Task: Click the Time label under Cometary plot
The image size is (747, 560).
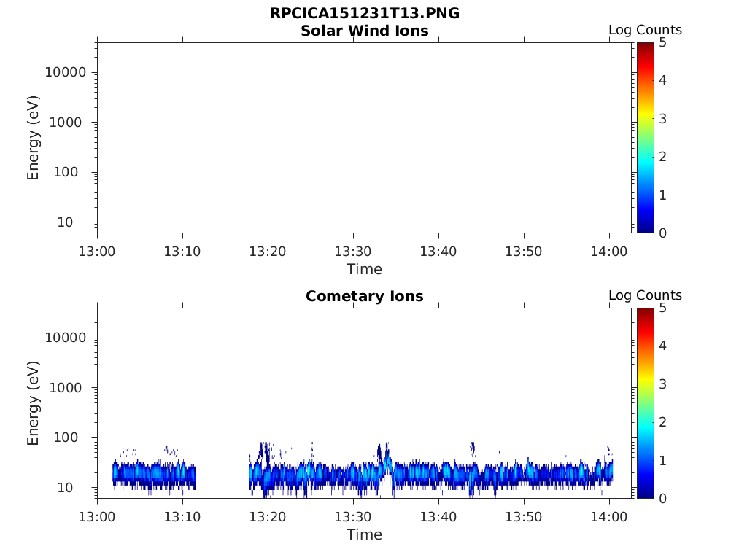Action: 365,534
